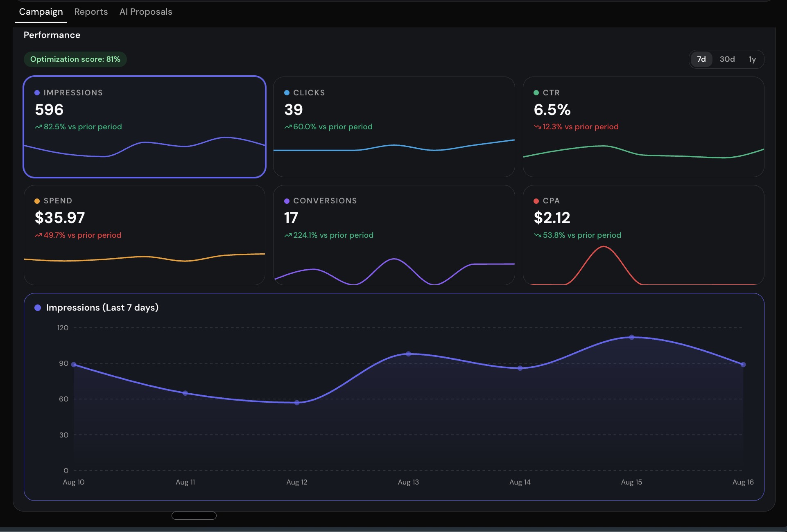Viewport: 787px width, 532px height.
Task: Click the upward trend icon under Conversions 17
Action: pyautogui.click(x=288, y=235)
